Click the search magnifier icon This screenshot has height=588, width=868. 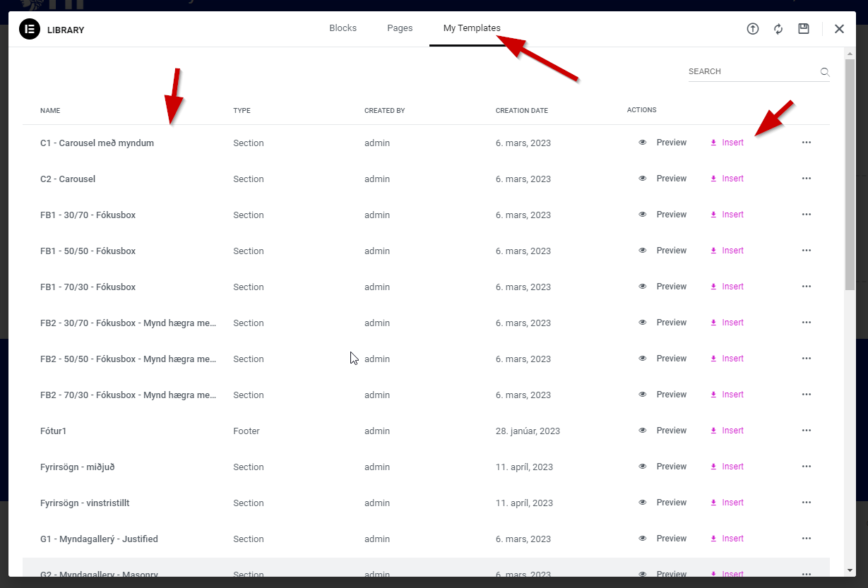click(x=824, y=72)
